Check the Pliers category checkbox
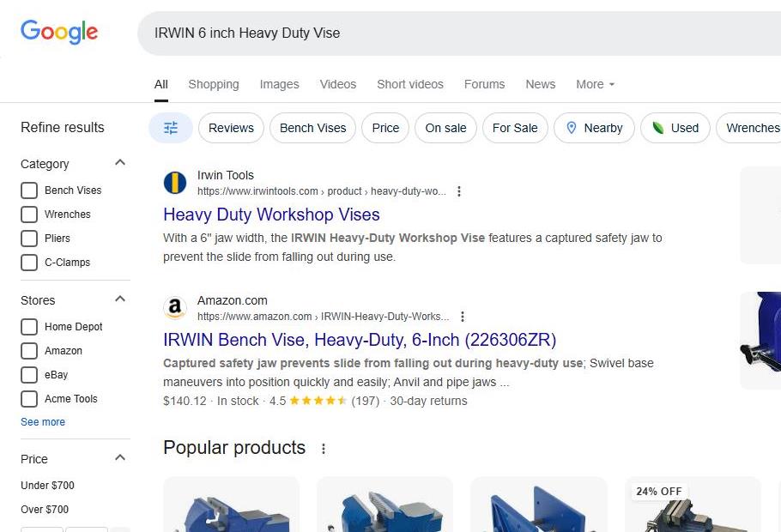Image resolution: width=781 pixels, height=532 pixels. (29, 238)
